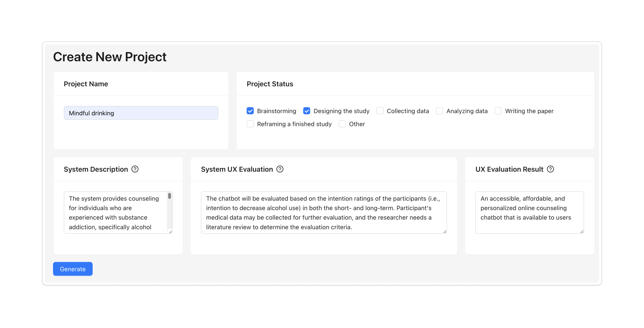This screenshot has width=644, height=328.
Task: Grab resize handle of System Description box
Action: point(171,232)
